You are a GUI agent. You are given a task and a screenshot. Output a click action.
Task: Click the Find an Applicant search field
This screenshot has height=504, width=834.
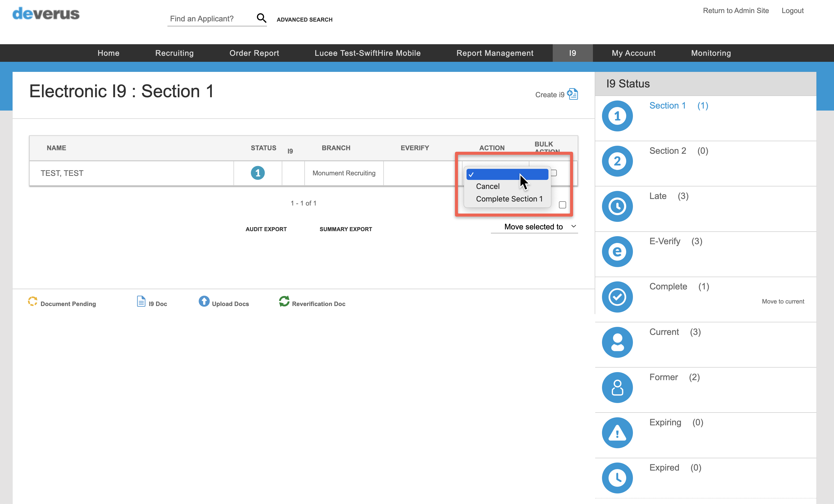(x=211, y=19)
